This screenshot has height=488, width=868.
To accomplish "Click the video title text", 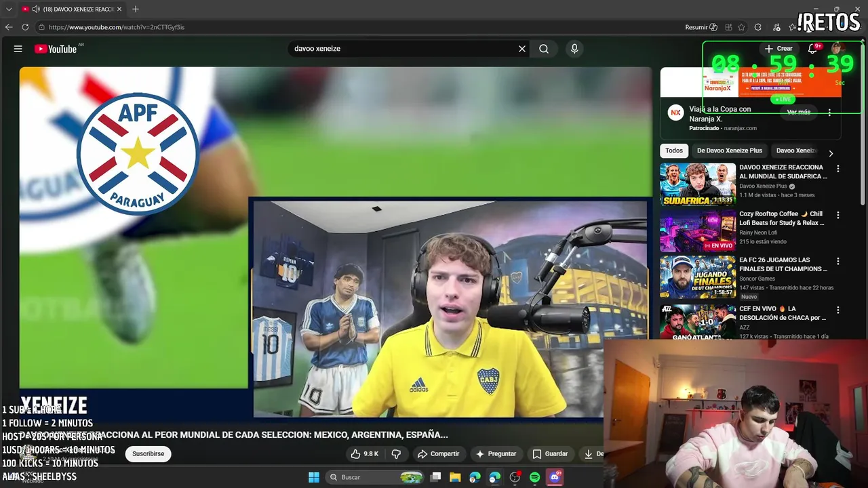I will (234, 434).
